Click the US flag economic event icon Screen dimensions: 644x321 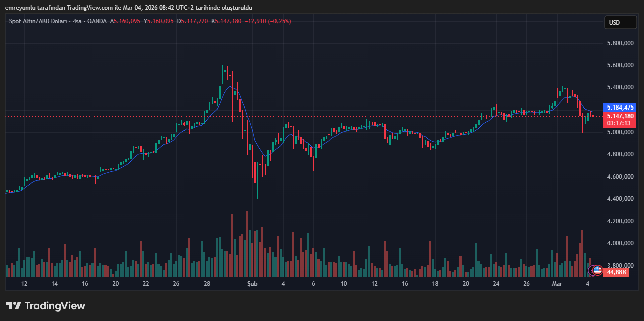coord(597,270)
